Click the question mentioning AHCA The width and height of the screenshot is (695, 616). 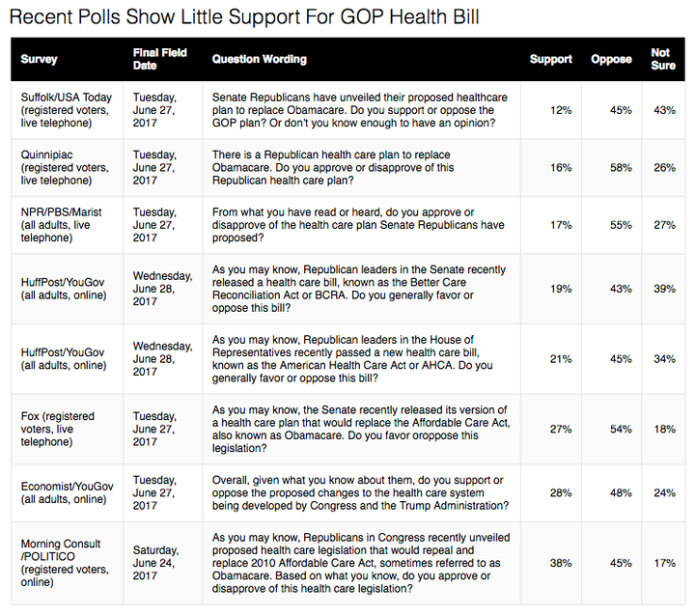(x=352, y=359)
